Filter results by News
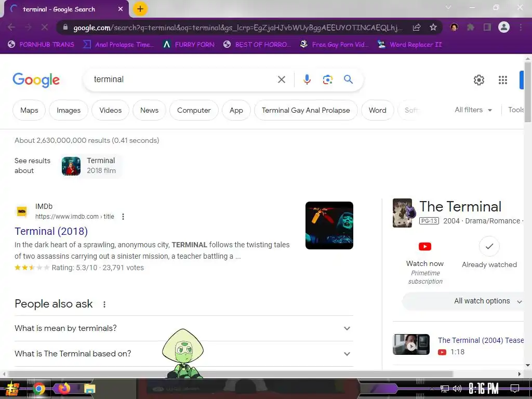The width and height of the screenshot is (532, 399). [149, 110]
